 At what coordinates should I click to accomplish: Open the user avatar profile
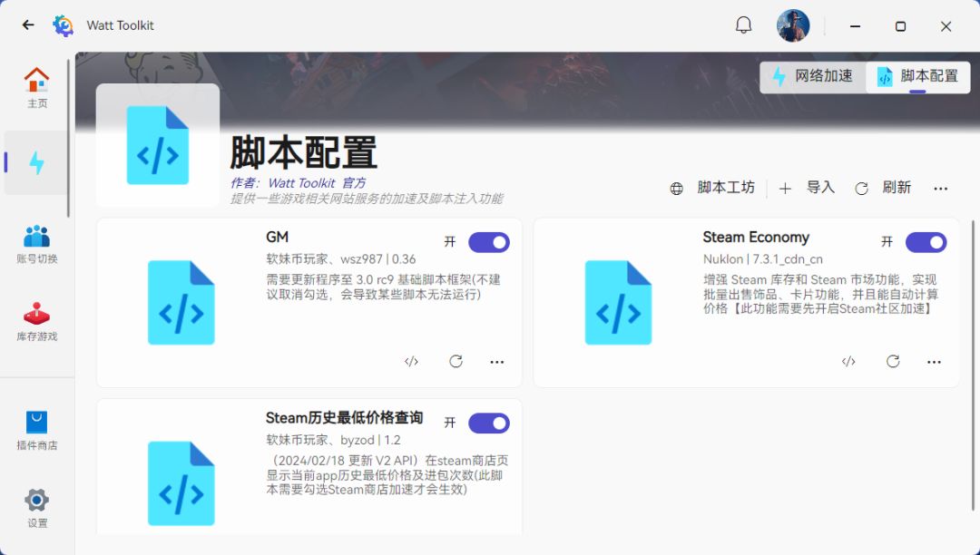pos(793,25)
